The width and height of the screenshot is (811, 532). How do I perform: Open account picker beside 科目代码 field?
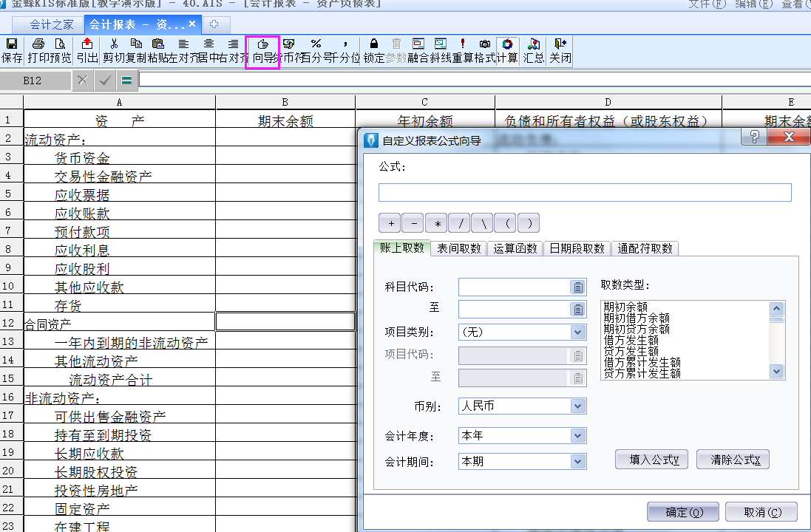pyautogui.click(x=577, y=287)
